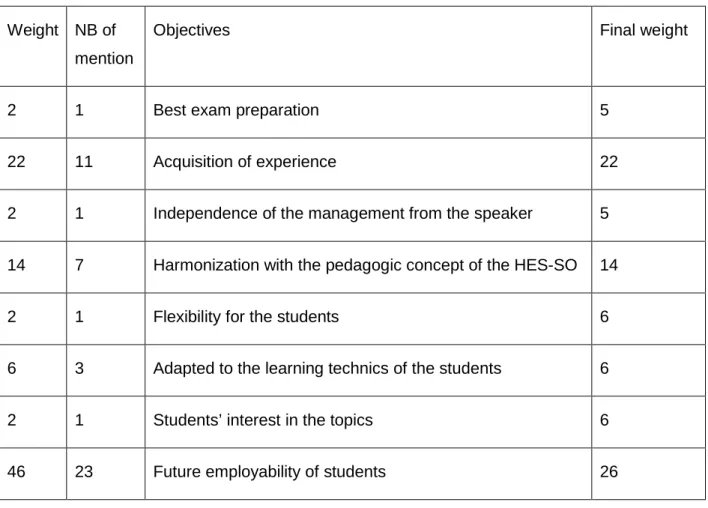Select the weight value 46
708x508 pixels.
[16, 472]
